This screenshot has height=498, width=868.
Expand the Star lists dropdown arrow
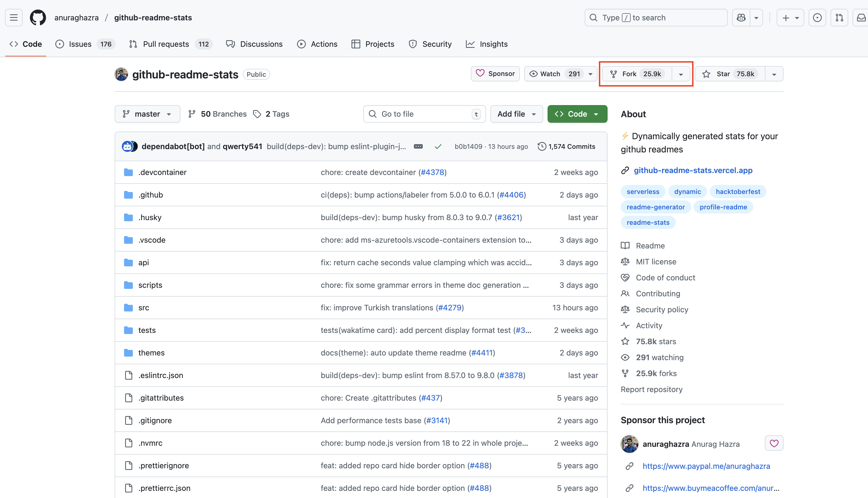click(x=774, y=74)
